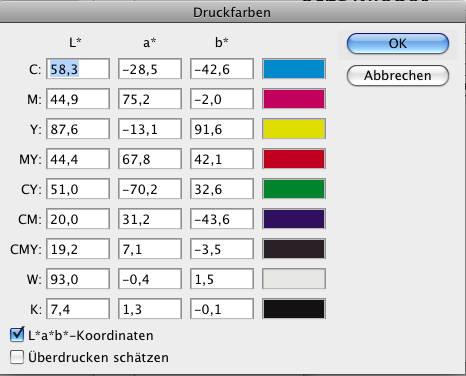Click the M row b* field -2,0

tap(222, 99)
